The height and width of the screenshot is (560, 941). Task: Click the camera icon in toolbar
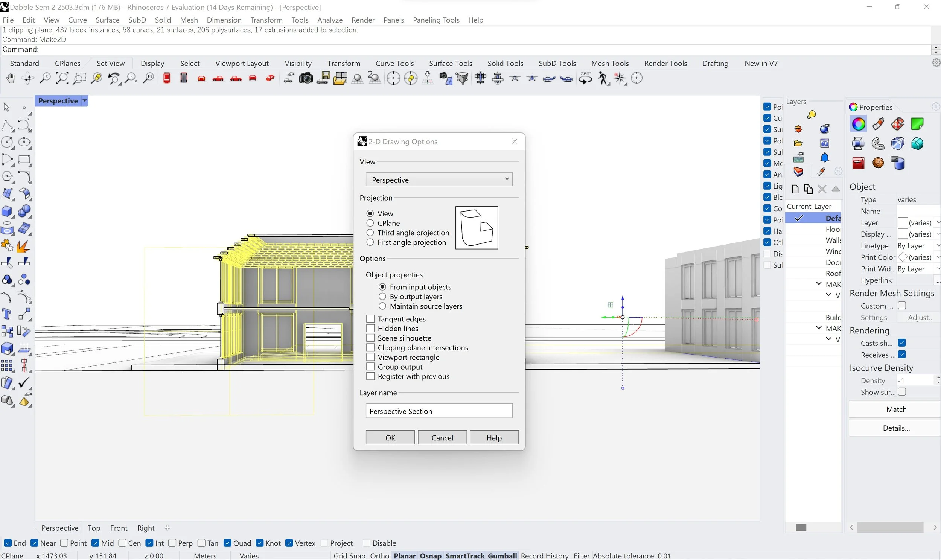[x=306, y=79]
